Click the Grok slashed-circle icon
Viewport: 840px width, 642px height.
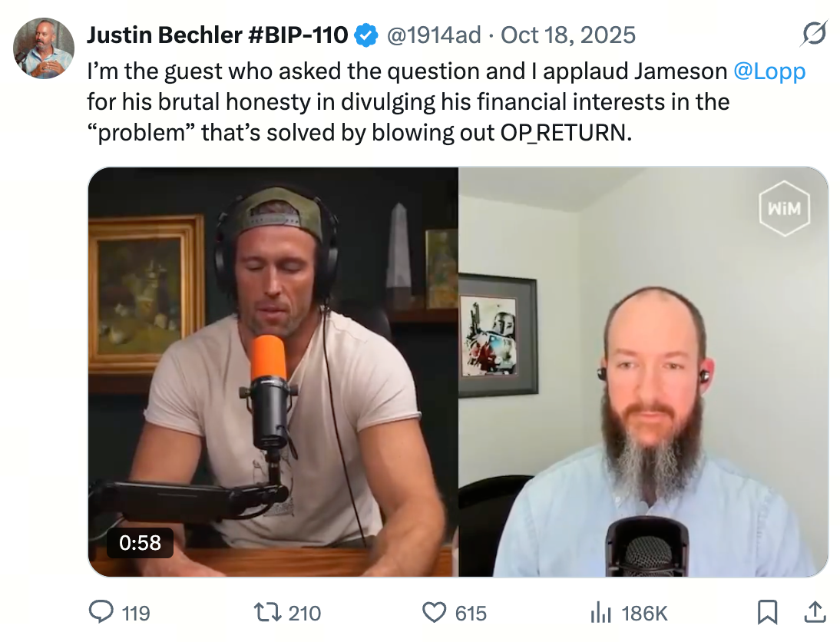(x=815, y=34)
